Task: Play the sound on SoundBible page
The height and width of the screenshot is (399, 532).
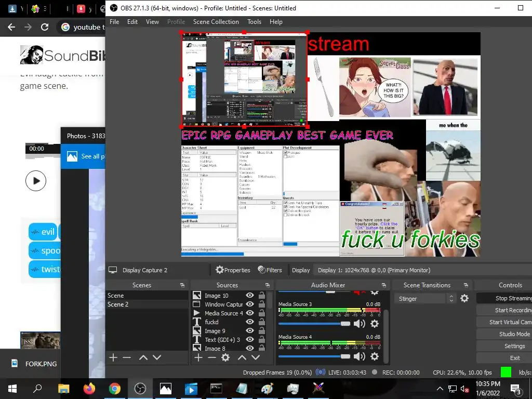Action: pyautogui.click(x=36, y=181)
